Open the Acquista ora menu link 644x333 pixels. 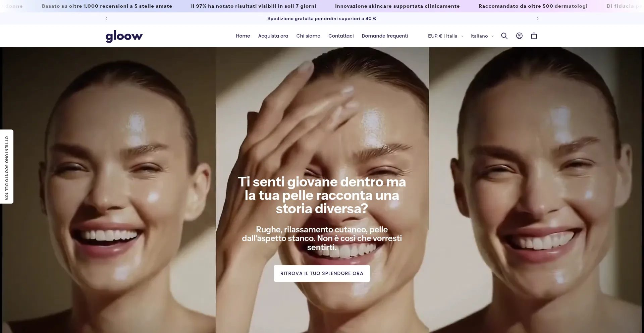click(273, 36)
